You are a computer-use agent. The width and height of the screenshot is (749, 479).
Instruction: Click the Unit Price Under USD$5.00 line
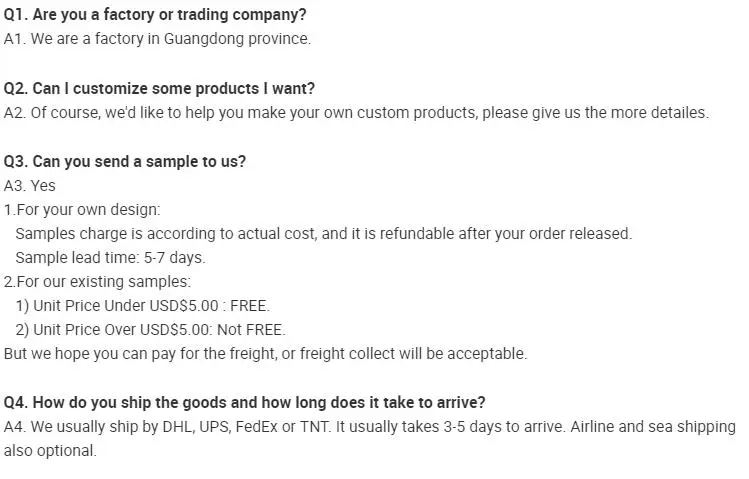click(142, 306)
